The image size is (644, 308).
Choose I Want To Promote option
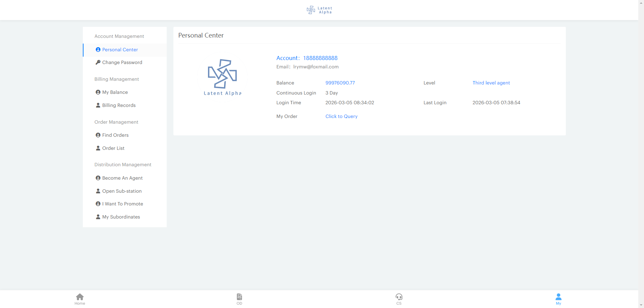pyautogui.click(x=122, y=204)
